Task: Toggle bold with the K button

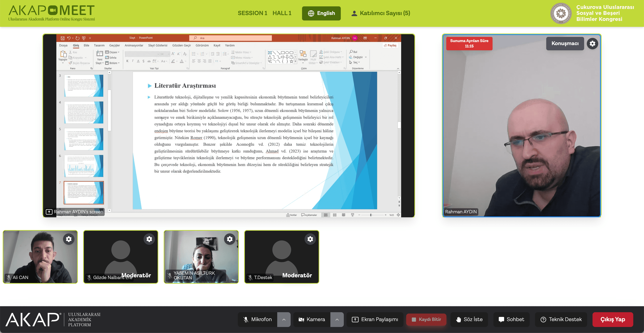Action: pyautogui.click(x=127, y=61)
